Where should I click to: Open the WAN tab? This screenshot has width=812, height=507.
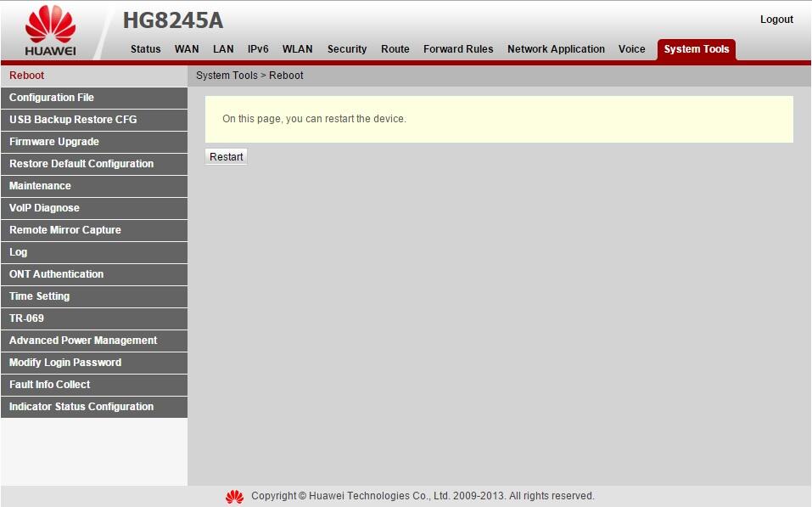coord(187,48)
